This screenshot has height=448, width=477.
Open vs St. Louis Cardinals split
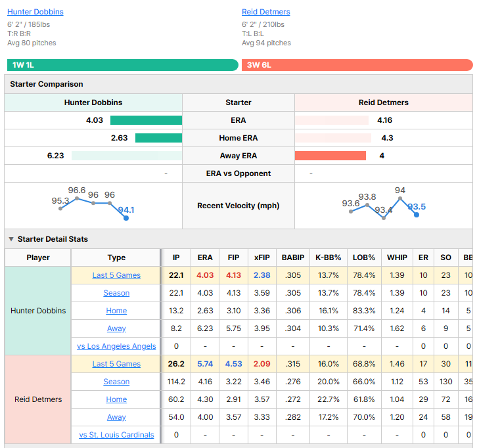pyautogui.click(x=116, y=435)
